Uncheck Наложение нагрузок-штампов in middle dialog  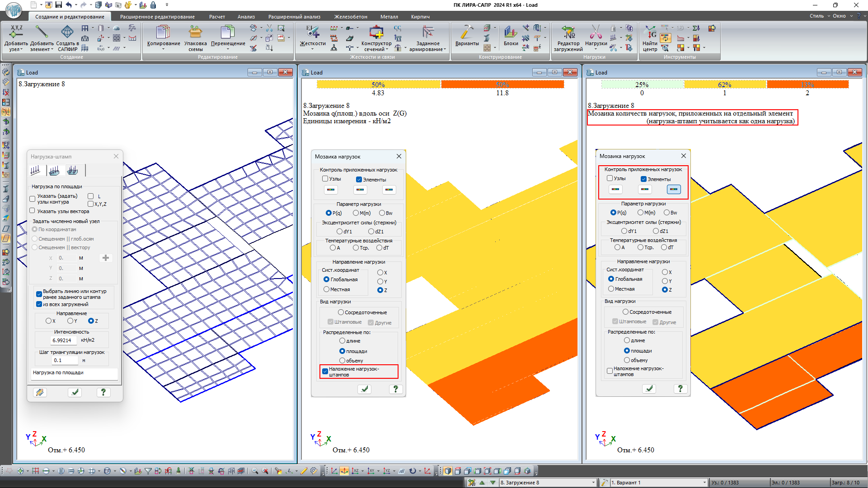[x=325, y=371]
